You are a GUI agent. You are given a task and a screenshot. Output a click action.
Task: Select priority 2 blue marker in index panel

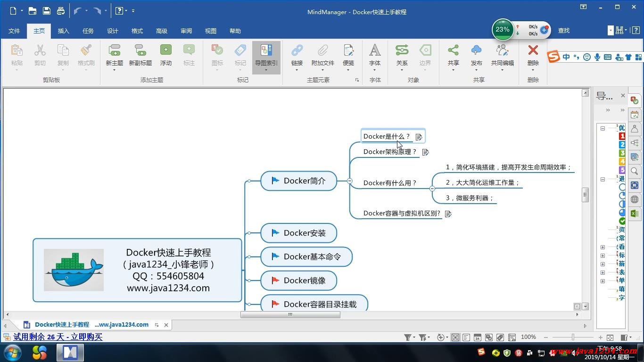pos(622,145)
